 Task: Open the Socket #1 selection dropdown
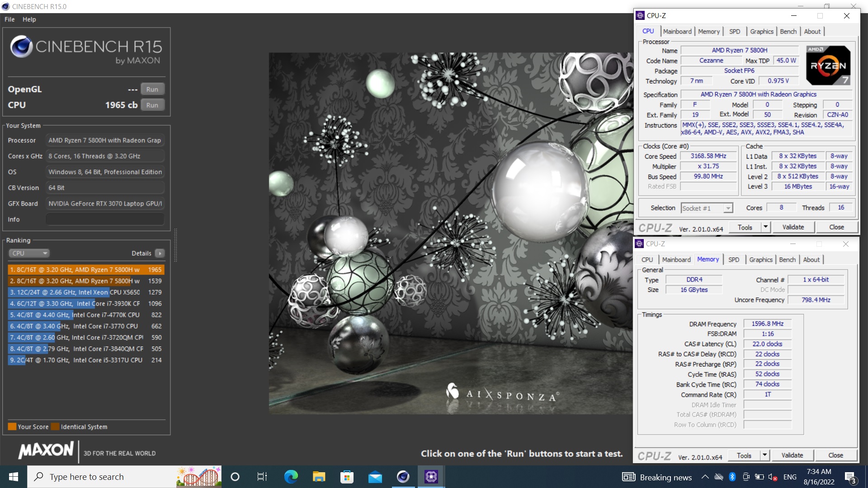coord(707,208)
